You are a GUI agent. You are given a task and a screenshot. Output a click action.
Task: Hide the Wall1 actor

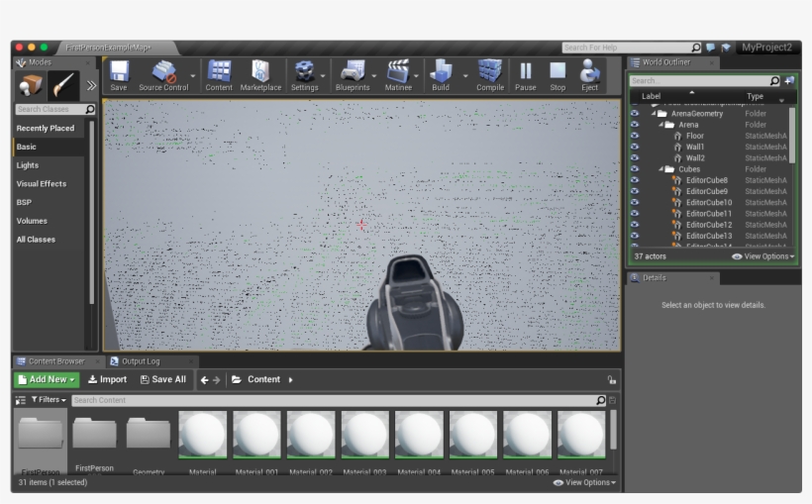pyautogui.click(x=635, y=147)
